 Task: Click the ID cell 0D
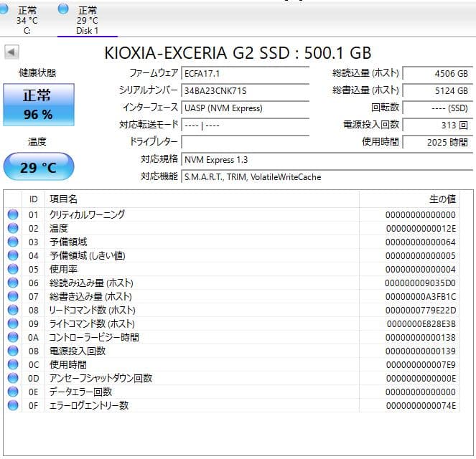pyautogui.click(x=34, y=379)
